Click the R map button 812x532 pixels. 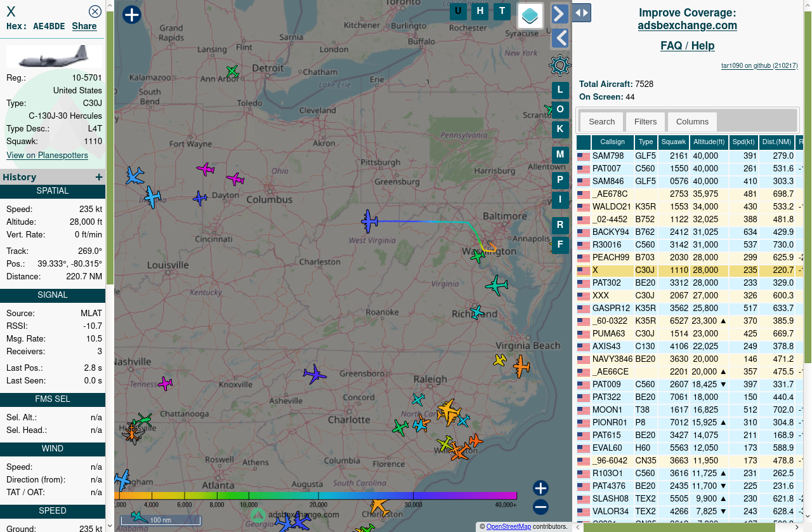pos(560,225)
